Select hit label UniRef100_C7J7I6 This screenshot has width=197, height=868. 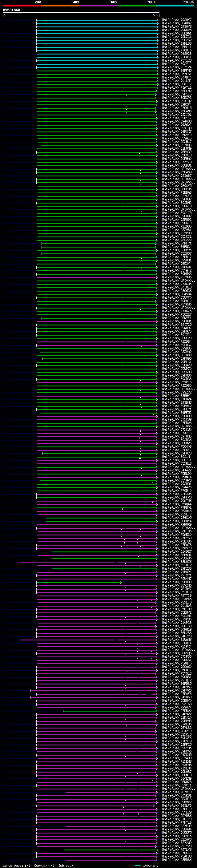[176, 433]
